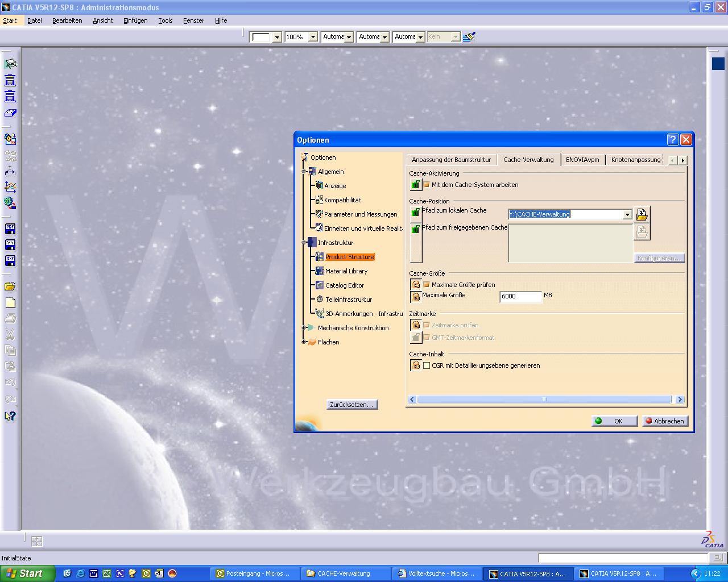Click the OK button in Optionen dialog

614,421
